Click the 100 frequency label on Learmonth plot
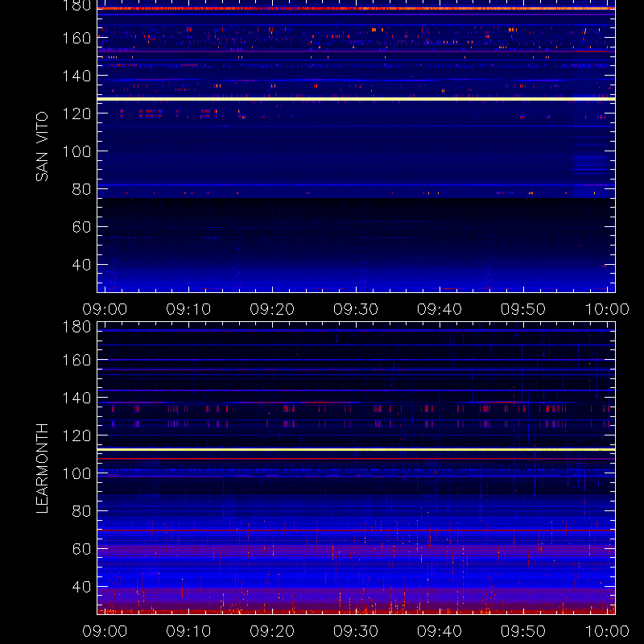644x644 pixels. [76, 473]
